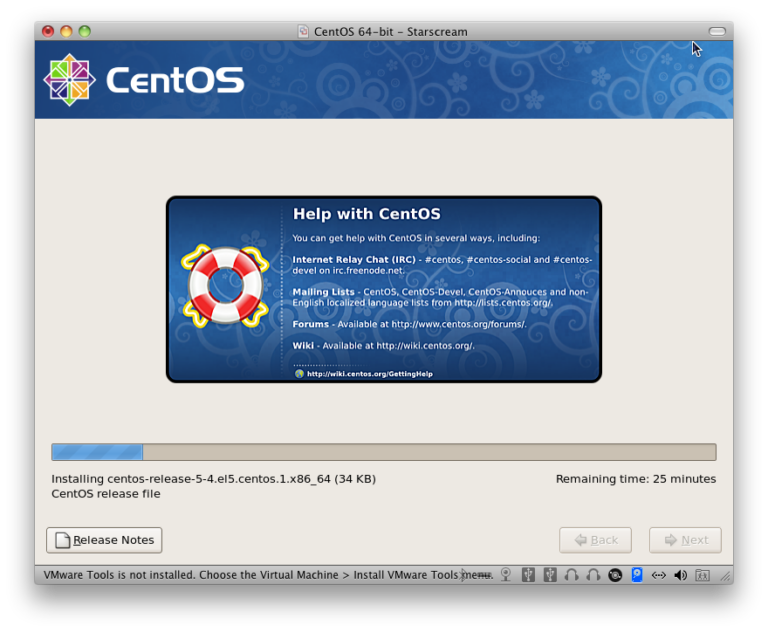The width and height of the screenshot is (768, 632).
Task: Click the life preserver help image
Action: pyautogui.click(x=224, y=287)
